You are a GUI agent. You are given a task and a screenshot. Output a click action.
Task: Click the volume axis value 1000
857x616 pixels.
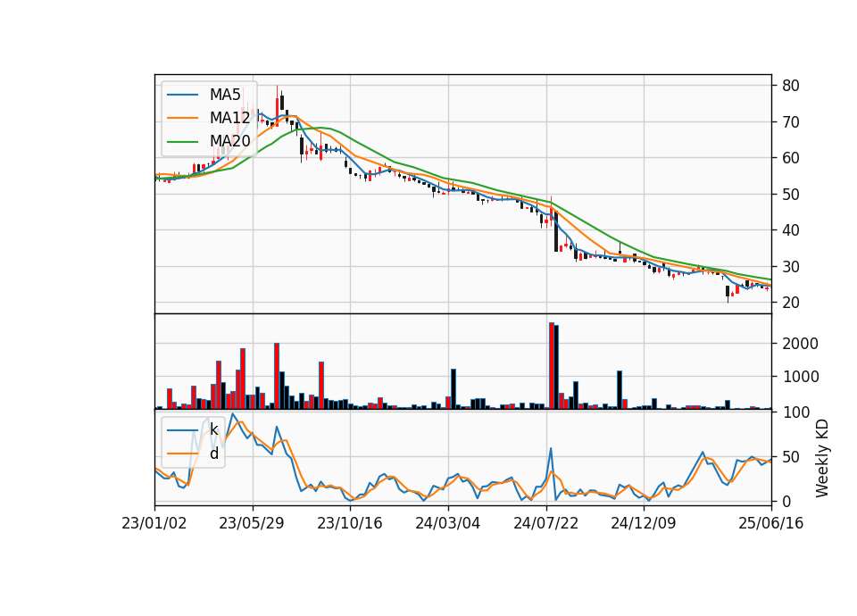pyautogui.click(x=800, y=377)
